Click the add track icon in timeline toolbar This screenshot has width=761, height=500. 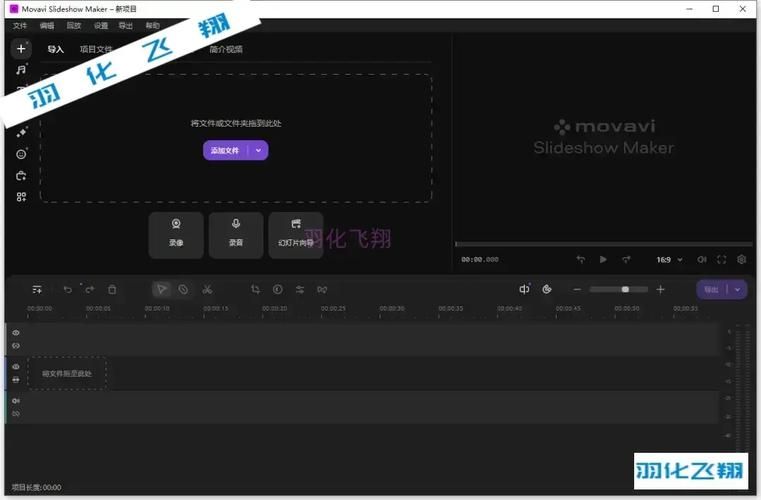coord(37,290)
